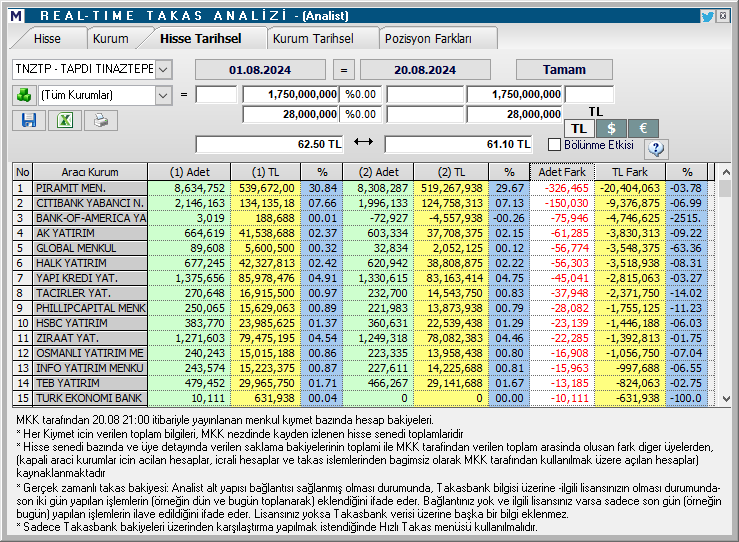Enable the Bölünme Etkisi checkbox
Image resolution: width=739 pixels, height=542 pixels.
point(554,145)
